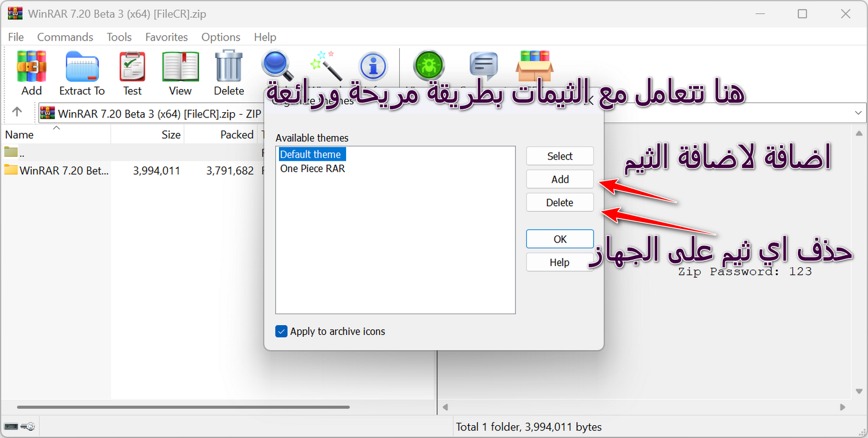
Task: Open the Commands menu
Action: click(x=65, y=37)
